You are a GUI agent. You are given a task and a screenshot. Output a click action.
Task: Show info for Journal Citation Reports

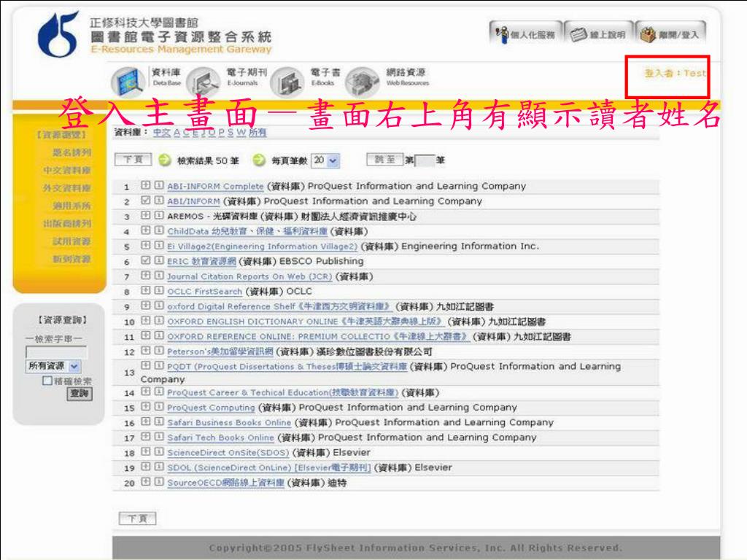(x=159, y=275)
